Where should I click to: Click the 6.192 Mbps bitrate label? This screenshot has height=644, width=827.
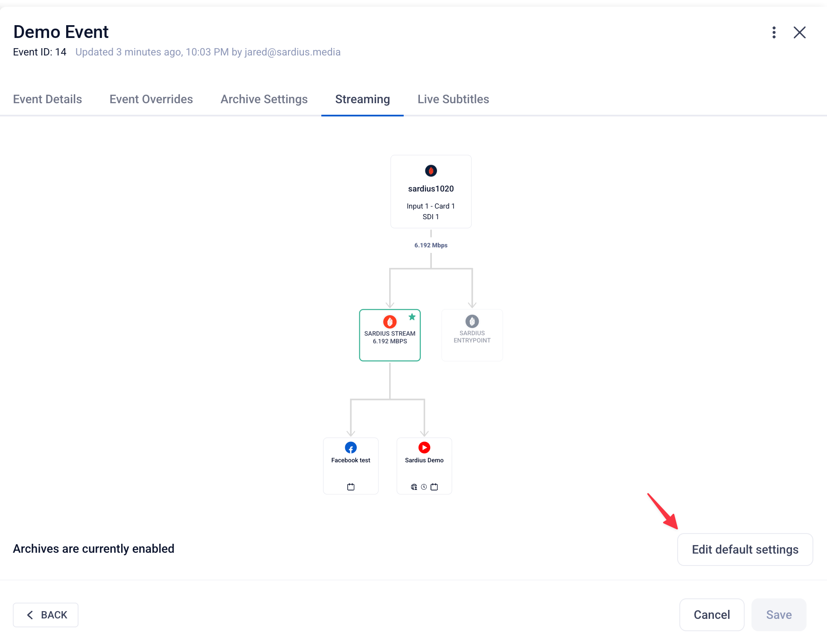point(431,245)
